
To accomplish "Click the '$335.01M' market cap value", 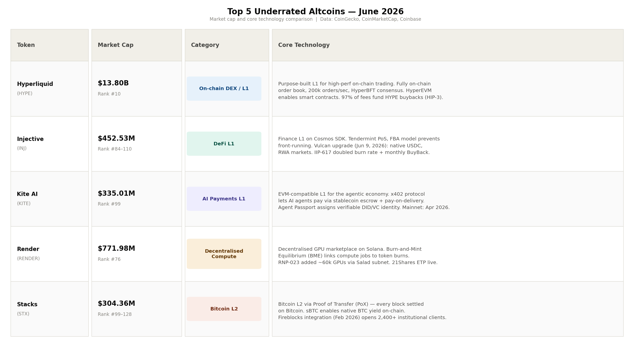I will [116, 193].
